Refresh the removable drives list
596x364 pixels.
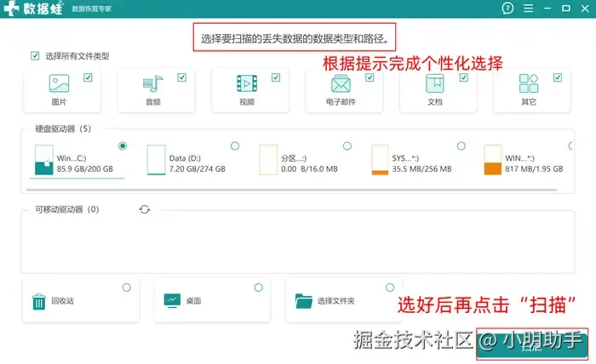tap(145, 209)
